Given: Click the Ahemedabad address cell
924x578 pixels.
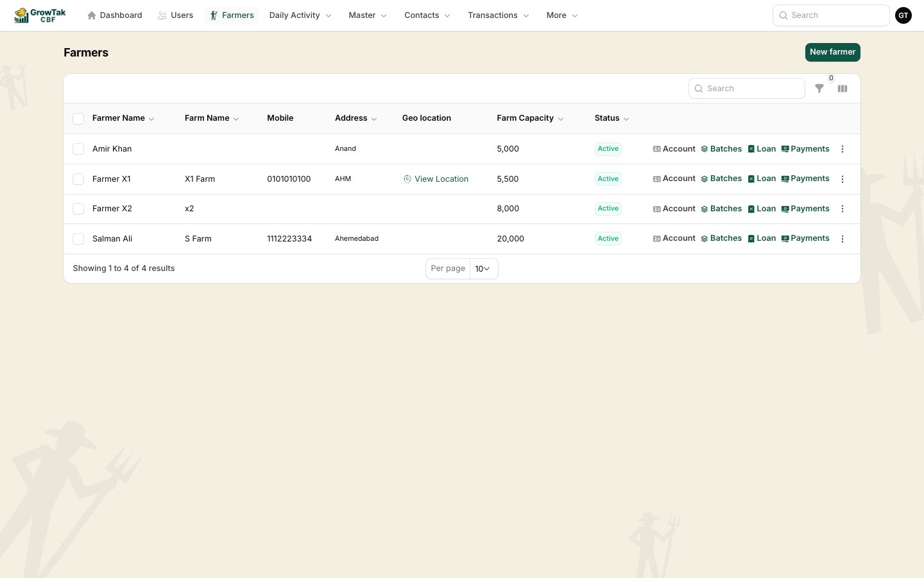Looking at the screenshot, I should coord(357,239).
